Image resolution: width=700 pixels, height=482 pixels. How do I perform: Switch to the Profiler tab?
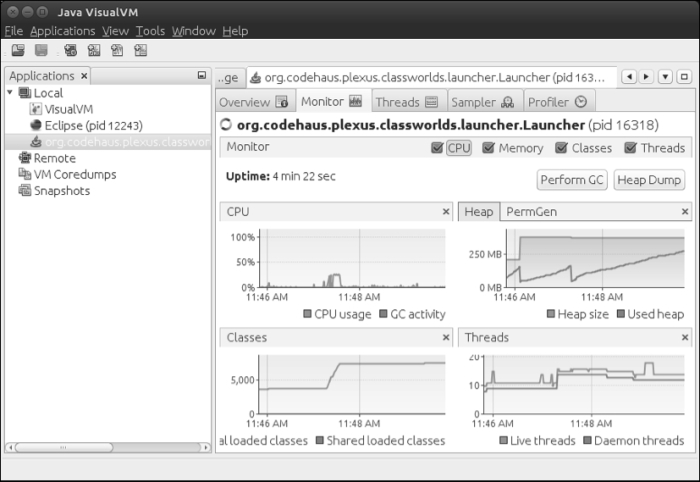coord(558,102)
